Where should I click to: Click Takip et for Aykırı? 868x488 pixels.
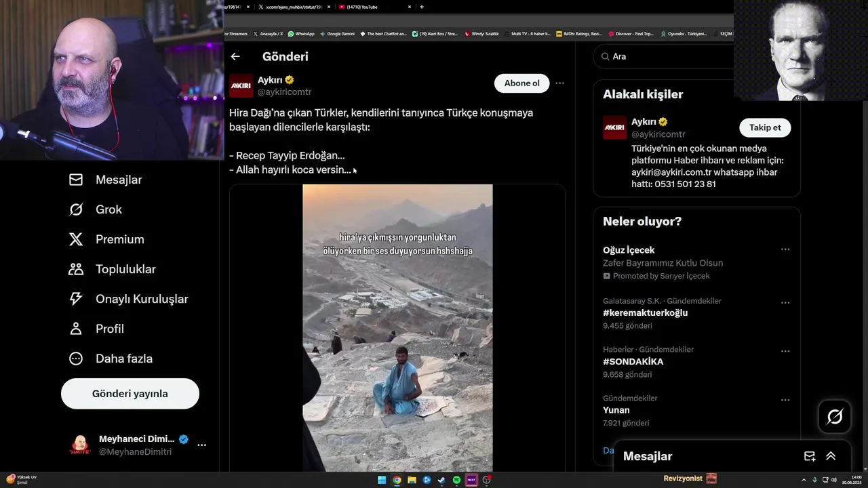click(765, 127)
